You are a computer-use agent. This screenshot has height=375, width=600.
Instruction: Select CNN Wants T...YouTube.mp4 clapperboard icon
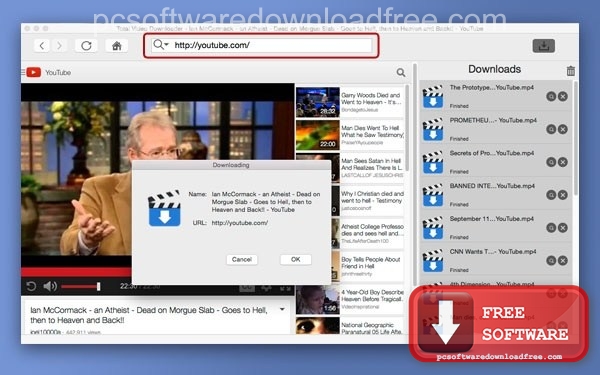click(433, 261)
